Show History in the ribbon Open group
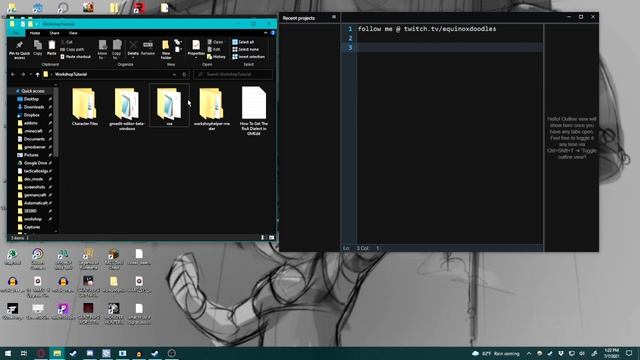 click(216, 57)
